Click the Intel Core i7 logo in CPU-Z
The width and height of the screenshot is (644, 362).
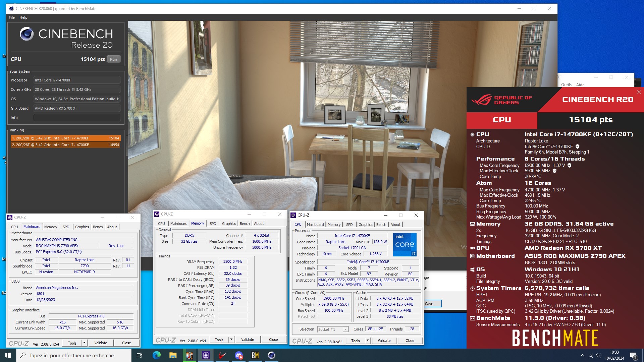405,245
